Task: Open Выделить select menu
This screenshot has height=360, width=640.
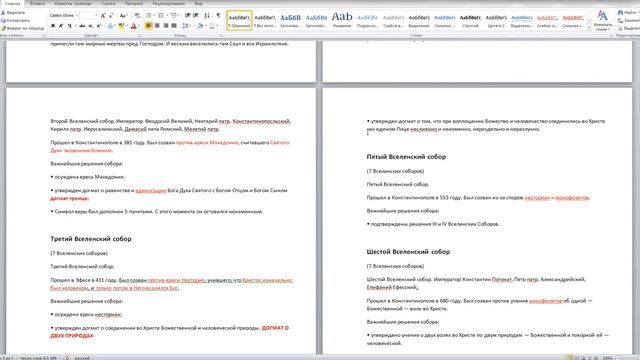Action: [629, 28]
